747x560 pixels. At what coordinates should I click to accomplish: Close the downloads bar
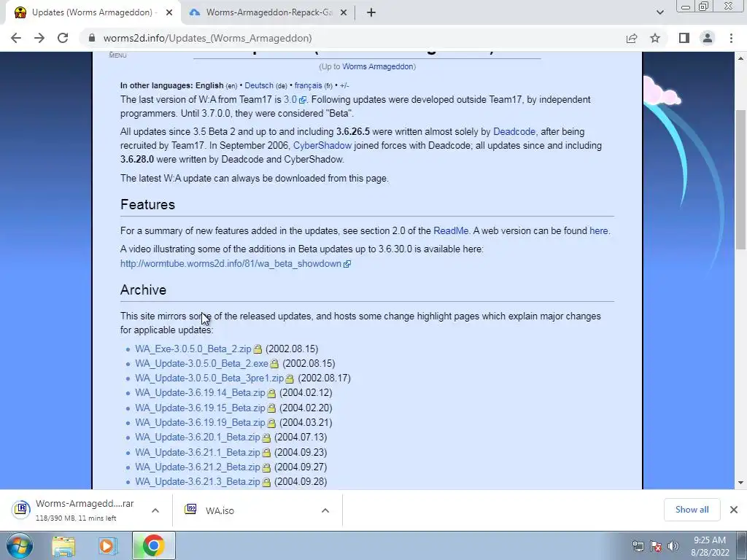point(734,510)
